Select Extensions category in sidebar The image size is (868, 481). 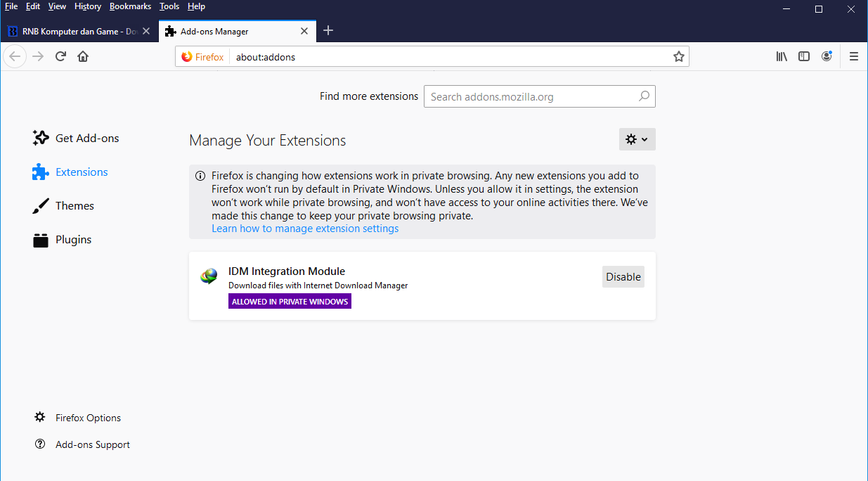click(70, 172)
